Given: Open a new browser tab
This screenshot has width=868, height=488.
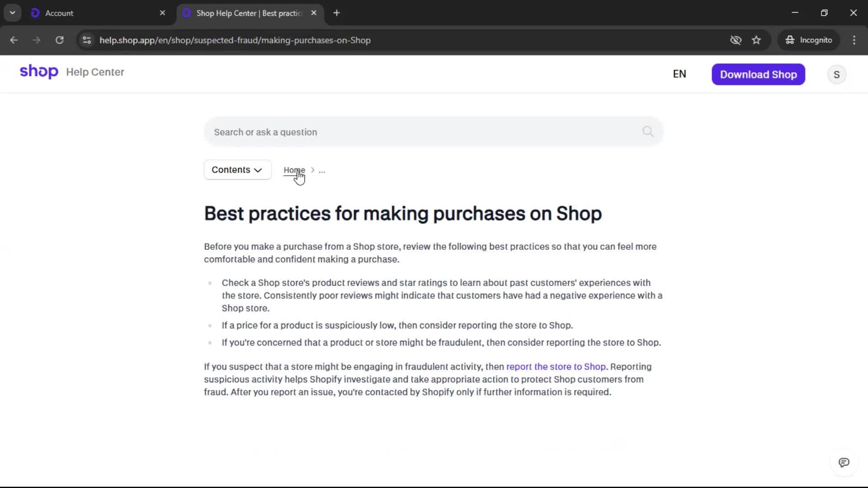Looking at the screenshot, I should coord(336,13).
